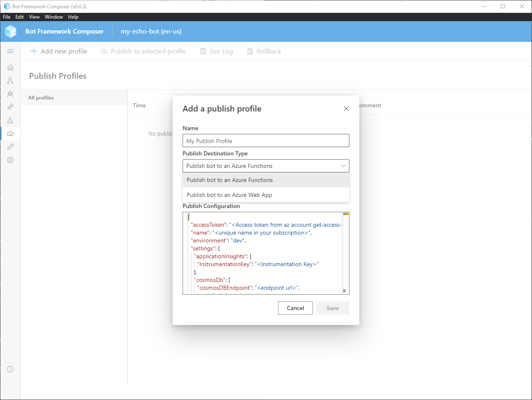Click the Rollback toolbar button
The height and width of the screenshot is (400, 532).
click(264, 51)
